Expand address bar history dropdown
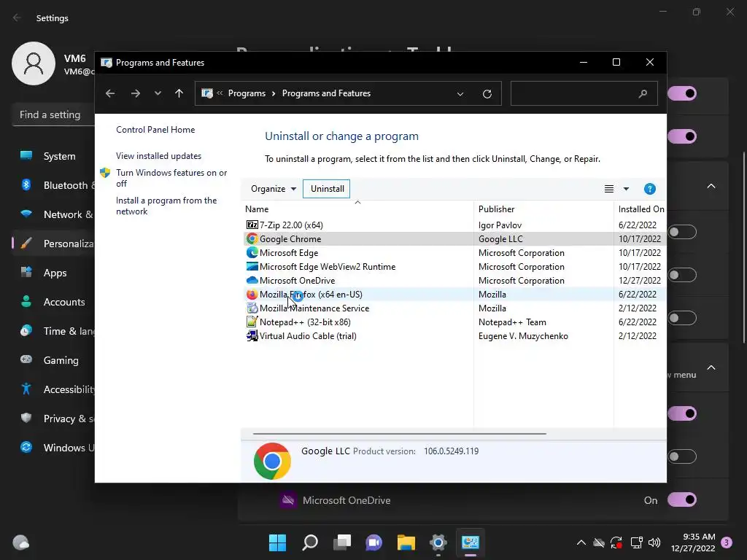Image resolution: width=747 pixels, height=560 pixels. (x=460, y=94)
